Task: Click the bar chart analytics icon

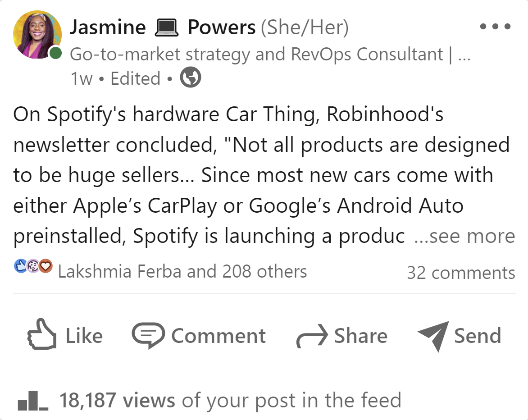Action: (x=32, y=401)
